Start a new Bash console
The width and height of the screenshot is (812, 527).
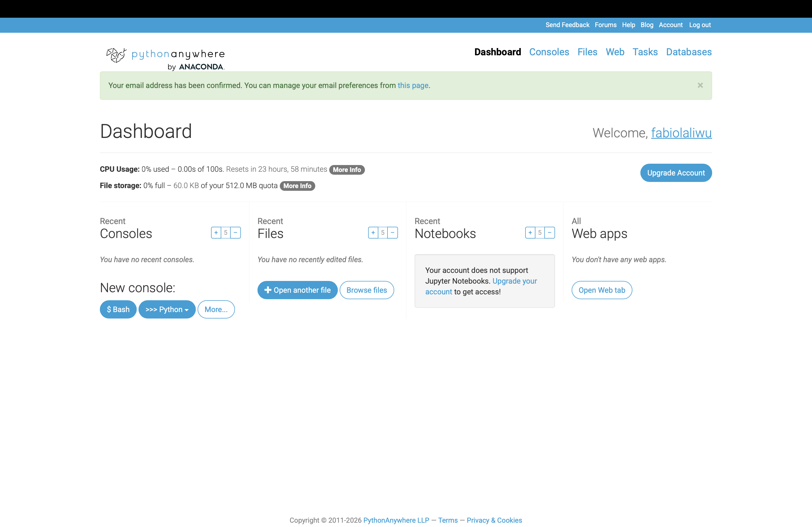(x=118, y=309)
